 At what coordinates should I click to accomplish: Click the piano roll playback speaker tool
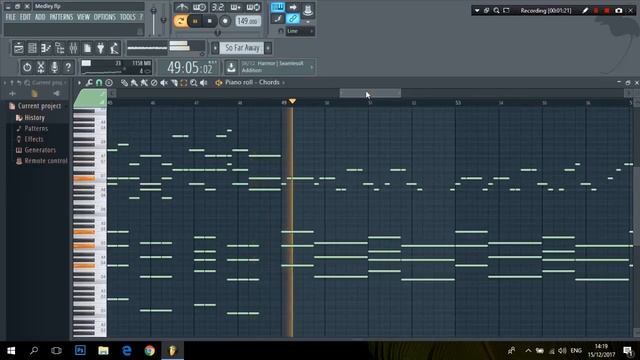[204, 83]
